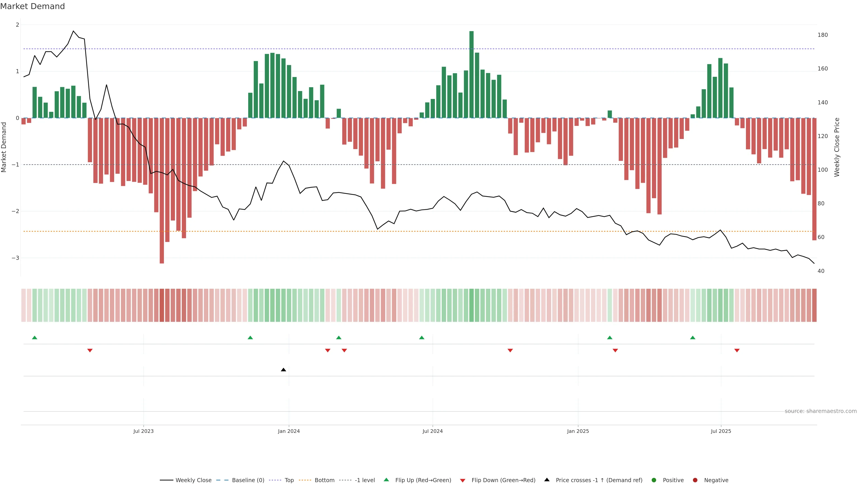Click the leftmost green Flip Up triangle marker

coord(34,338)
